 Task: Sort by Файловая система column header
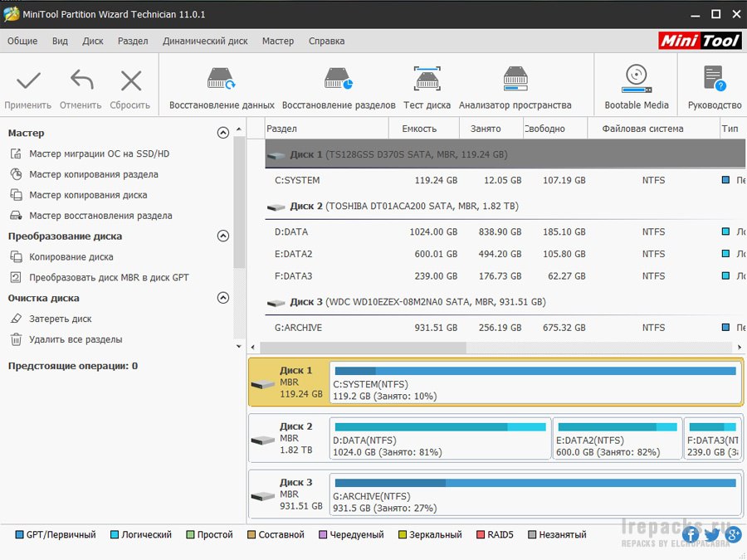coord(654,129)
